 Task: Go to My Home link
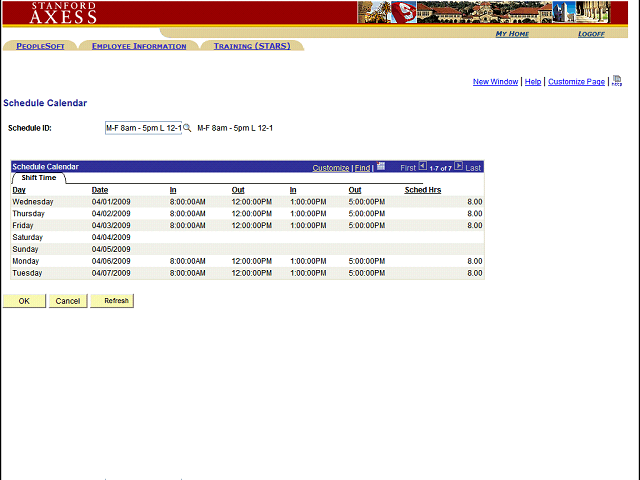(512, 34)
